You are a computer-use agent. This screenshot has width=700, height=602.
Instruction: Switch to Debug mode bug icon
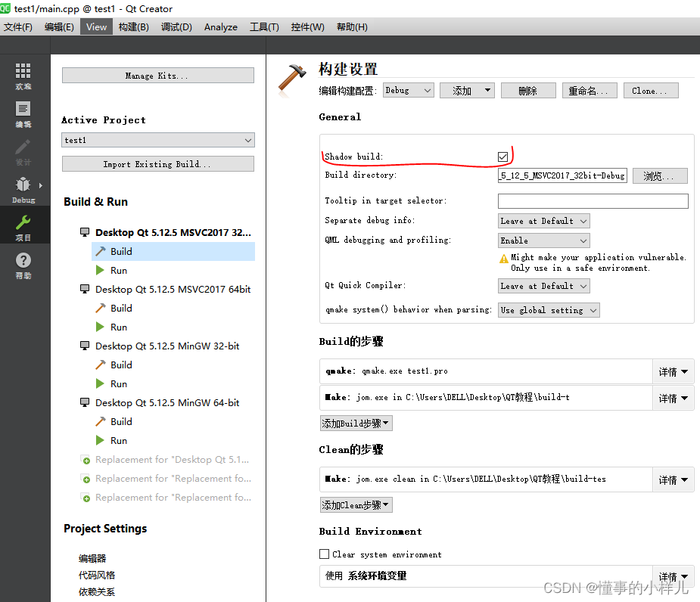[23, 185]
